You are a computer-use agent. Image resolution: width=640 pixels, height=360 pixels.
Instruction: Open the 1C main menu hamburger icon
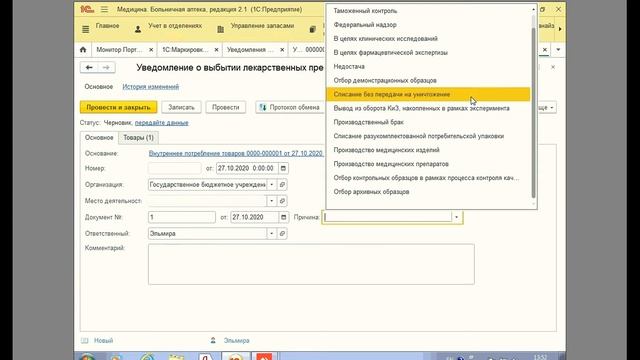(x=104, y=9)
